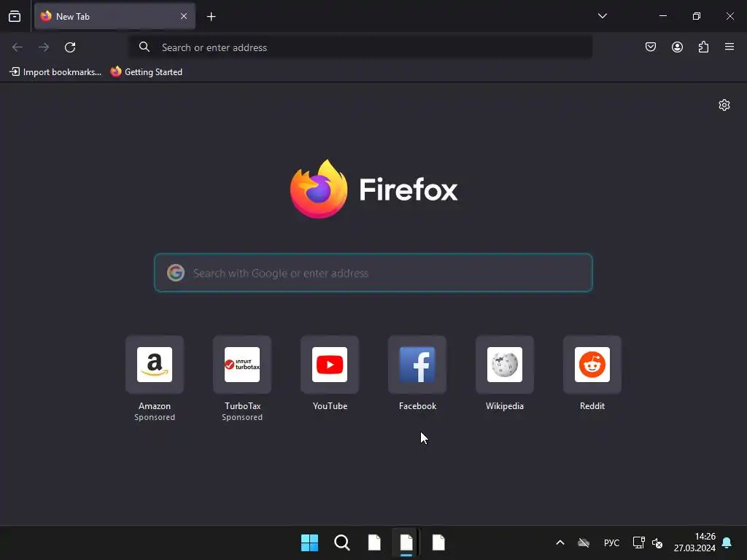This screenshot has height=560, width=747.
Task: Select the New Tab tab
Action: click(115, 16)
